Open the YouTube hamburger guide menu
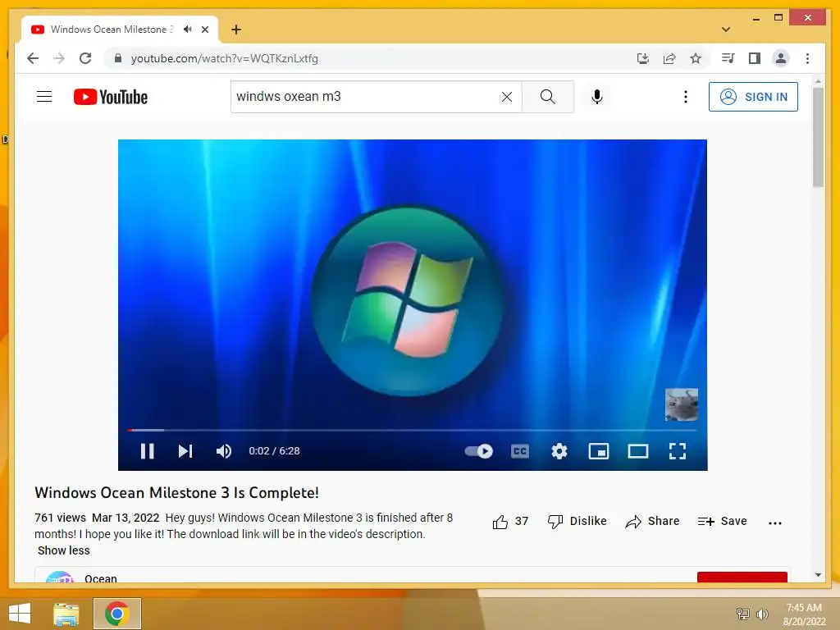The height and width of the screenshot is (630, 840). click(x=44, y=97)
